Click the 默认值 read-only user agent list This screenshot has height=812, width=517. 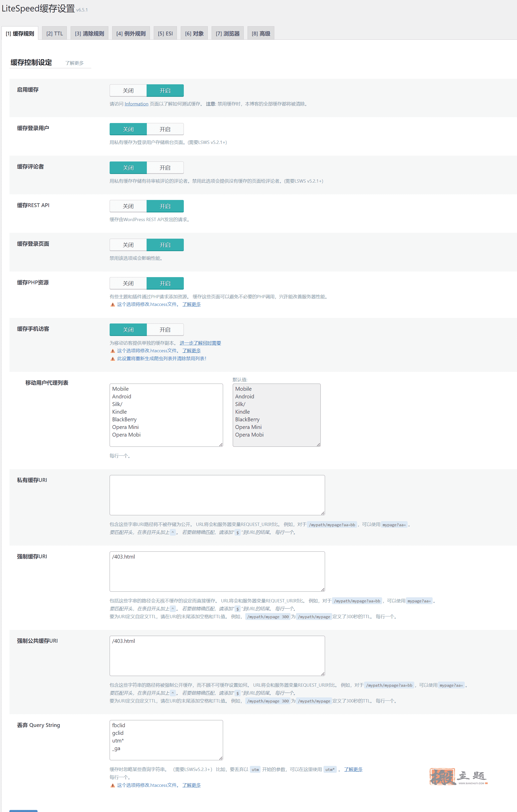276,415
